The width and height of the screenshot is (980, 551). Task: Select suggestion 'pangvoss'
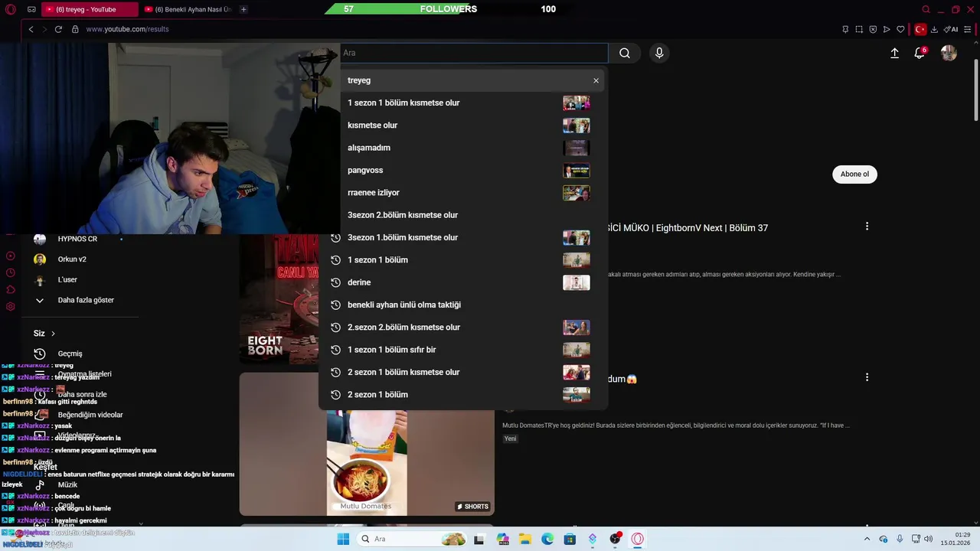pyautogui.click(x=463, y=170)
